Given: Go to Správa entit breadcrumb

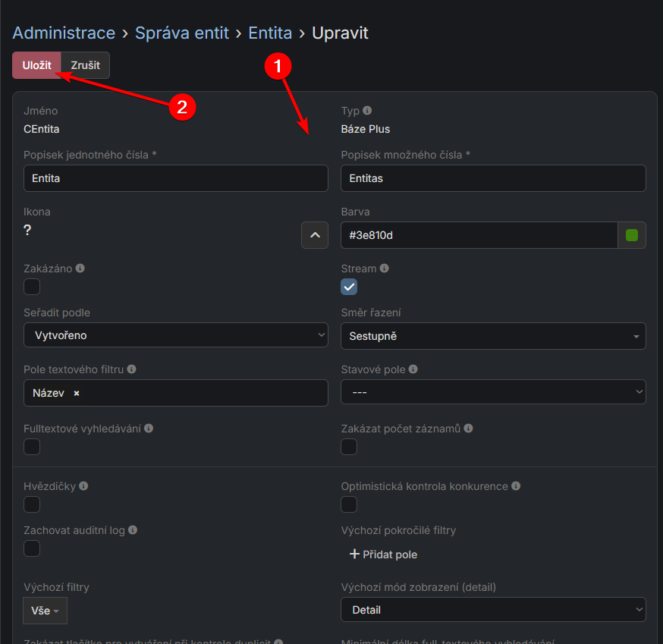Looking at the screenshot, I should pos(184,33).
